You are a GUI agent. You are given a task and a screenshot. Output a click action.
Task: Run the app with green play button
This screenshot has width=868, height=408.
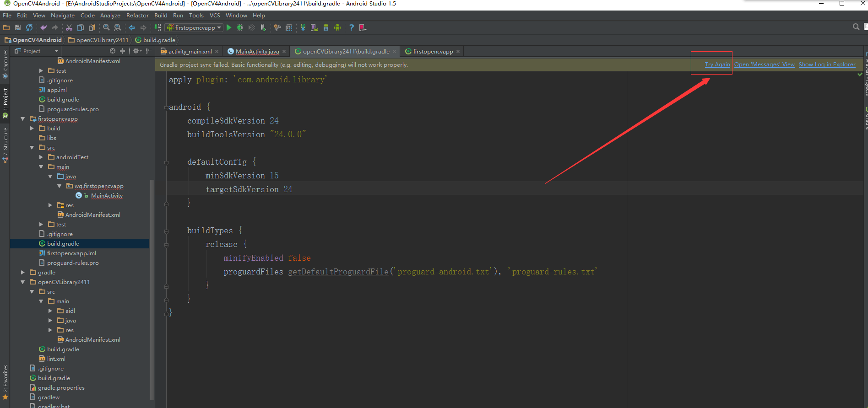click(229, 27)
